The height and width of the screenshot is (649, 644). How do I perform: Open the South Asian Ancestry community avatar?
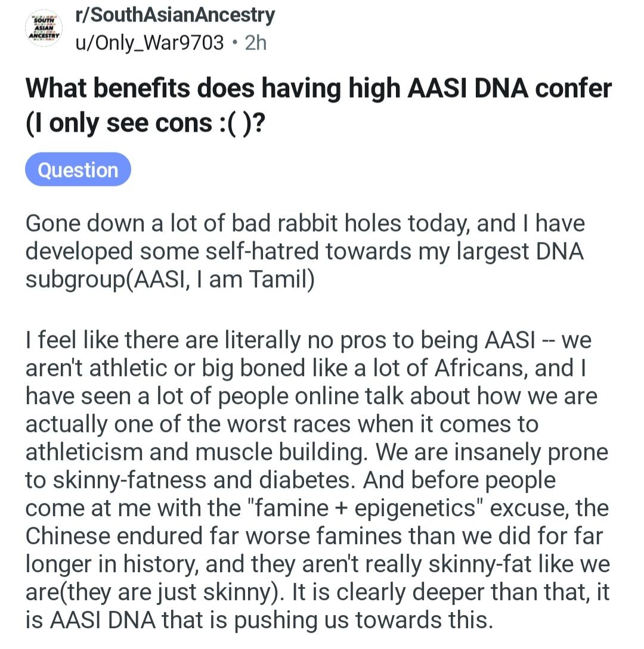(44, 29)
